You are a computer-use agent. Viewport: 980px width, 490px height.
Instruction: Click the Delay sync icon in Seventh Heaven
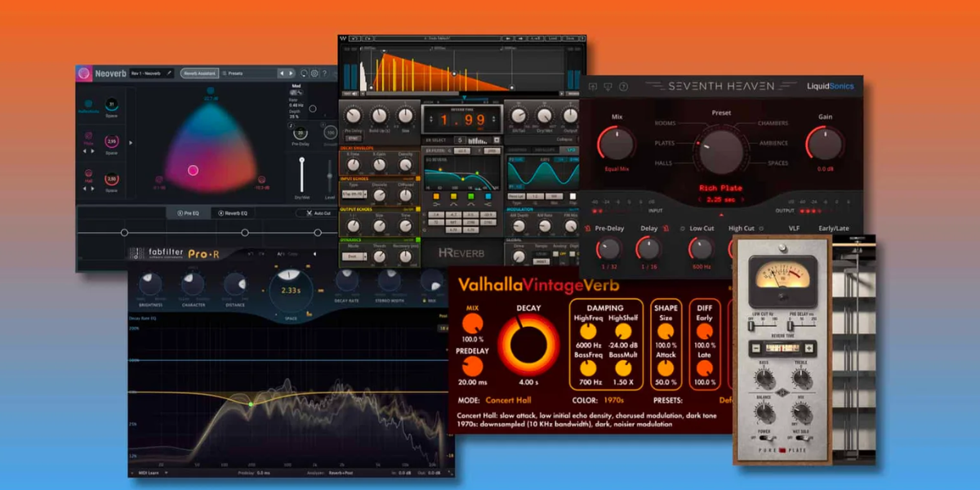pyautogui.click(x=666, y=229)
